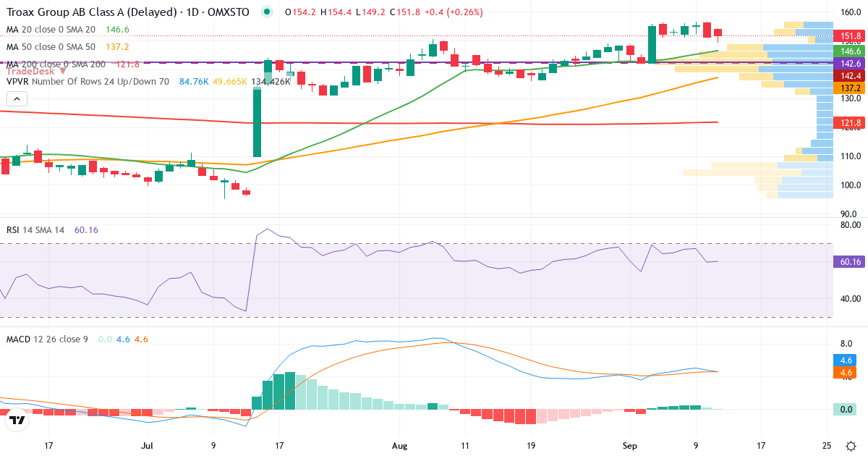Click the Jul date label on time axis

[x=148, y=446]
